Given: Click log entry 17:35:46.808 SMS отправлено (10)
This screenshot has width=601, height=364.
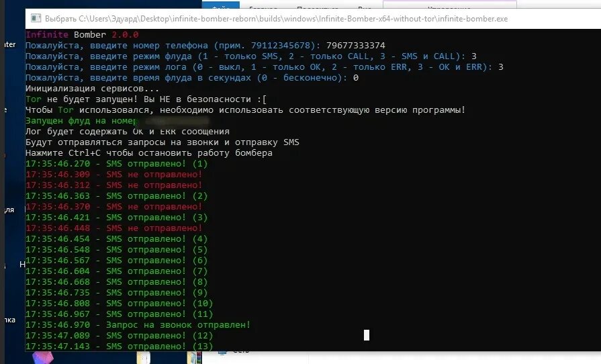Looking at the screenshot, I should pyautogui.click(x=120, y=303).
